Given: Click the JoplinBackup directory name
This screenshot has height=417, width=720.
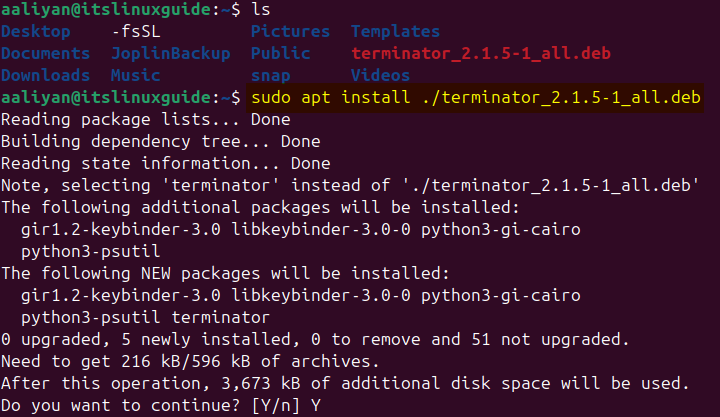Looking at the screenshot, I should click(x=171, y=53).
